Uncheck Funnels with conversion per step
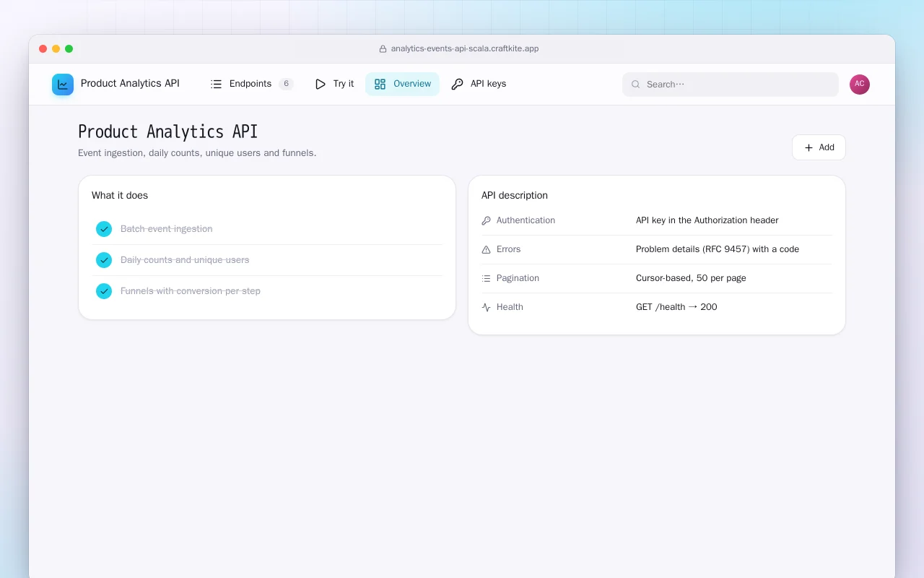924x578 pixels. pos(104,291)
